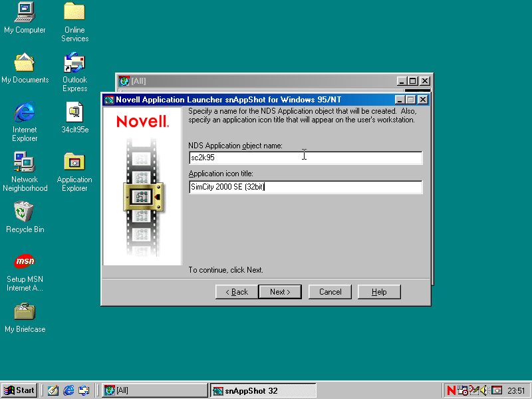Open the Online Services folder icon
The image size is (532, 399).
pyautogui.click(x=74, y=11)
